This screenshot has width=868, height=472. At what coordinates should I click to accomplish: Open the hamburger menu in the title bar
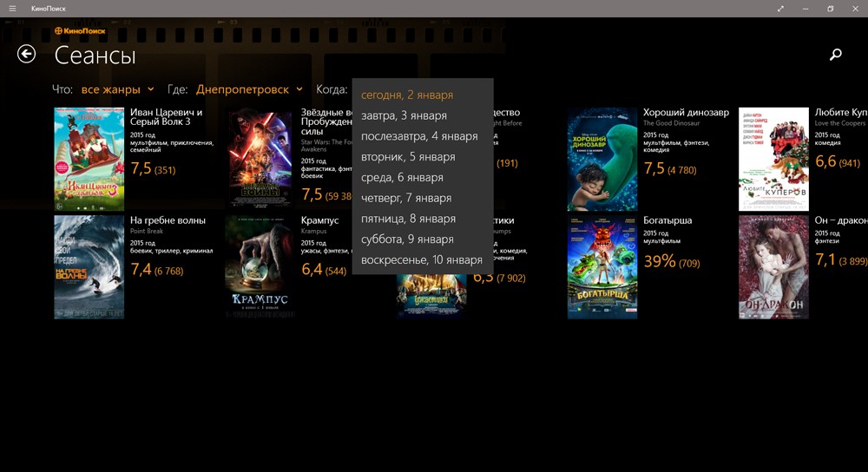pos(12,9)
